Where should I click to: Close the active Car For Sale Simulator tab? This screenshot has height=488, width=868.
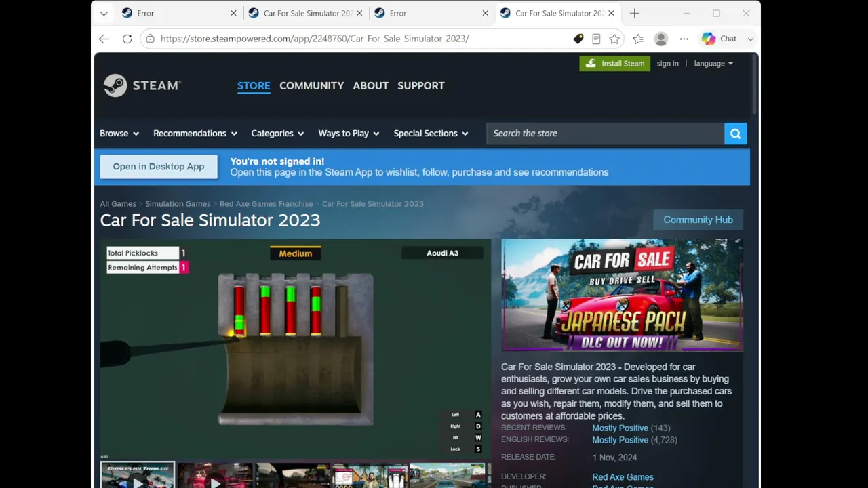tap(611, 13)
